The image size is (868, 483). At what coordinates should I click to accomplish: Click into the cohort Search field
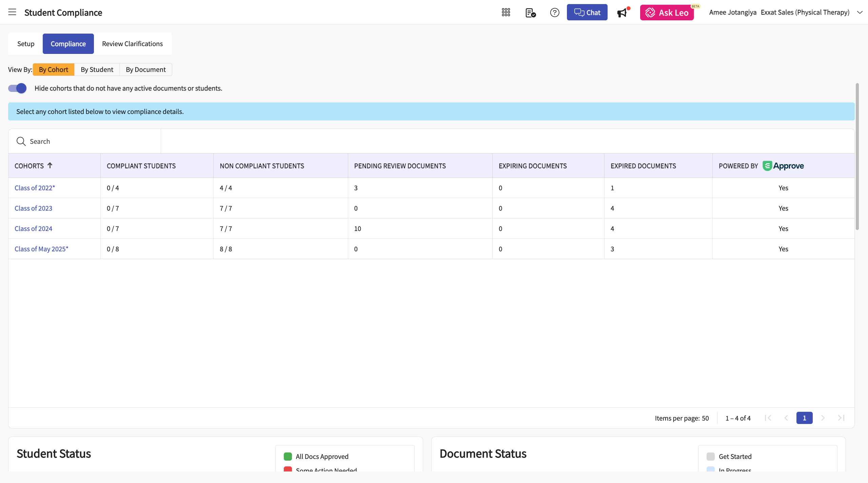pos(92,141)
